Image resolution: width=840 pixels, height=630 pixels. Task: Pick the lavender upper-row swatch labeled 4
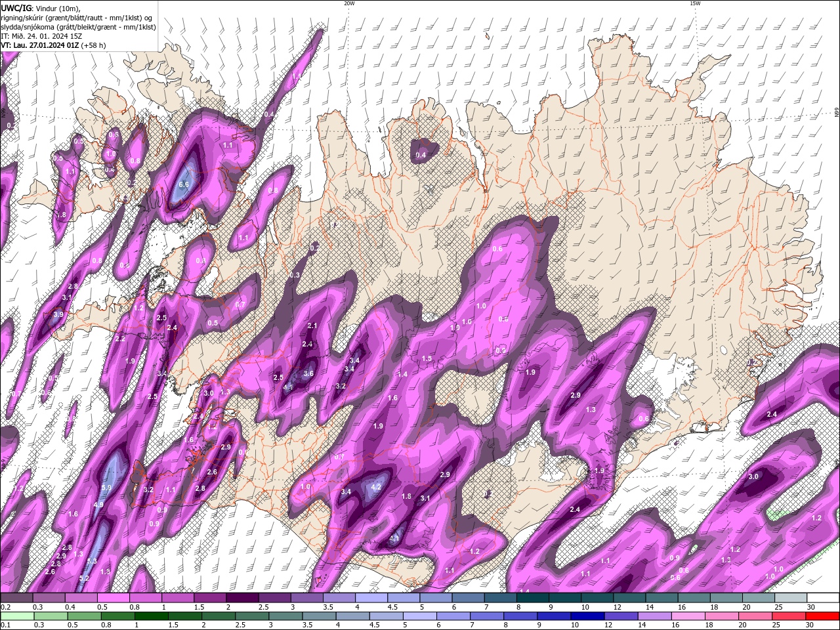(x=370, y=598)
